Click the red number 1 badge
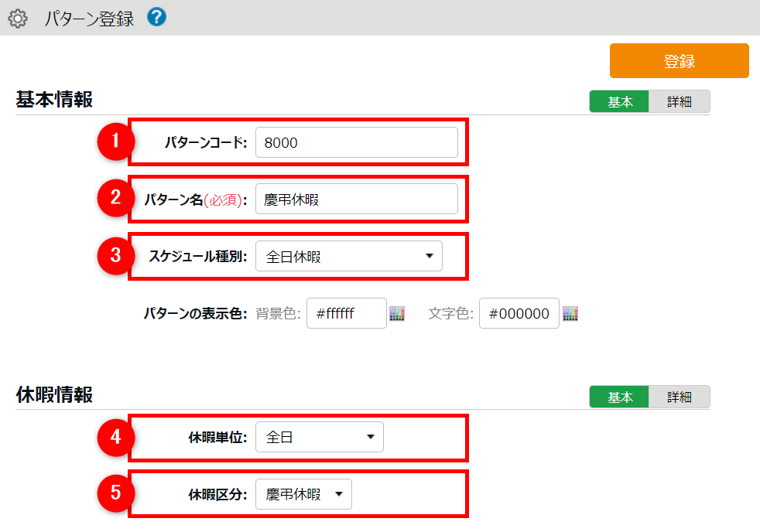Image resolution: width=760 pixels, height=532 pixels. click(x=115, y=141)
